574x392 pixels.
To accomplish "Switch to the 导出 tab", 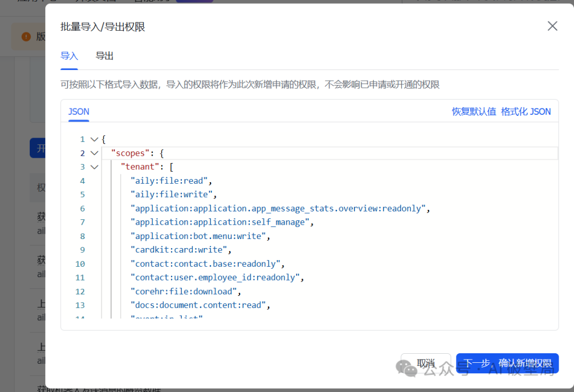I will 104,56.
